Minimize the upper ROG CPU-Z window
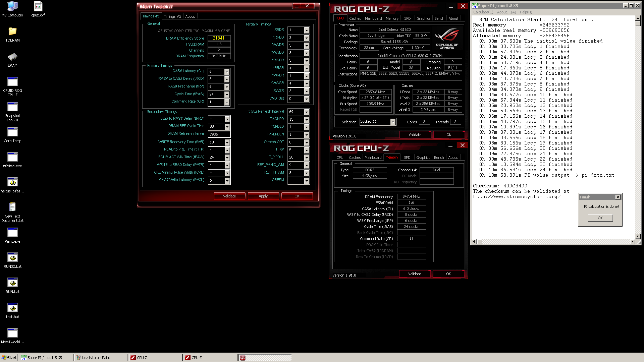 tap(451, 7)
